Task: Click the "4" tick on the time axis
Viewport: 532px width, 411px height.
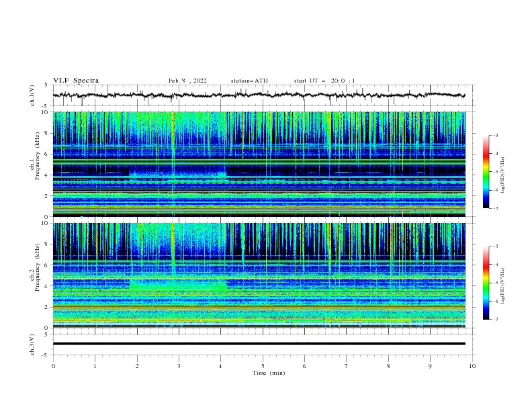Action: click(x=220, y=366)
